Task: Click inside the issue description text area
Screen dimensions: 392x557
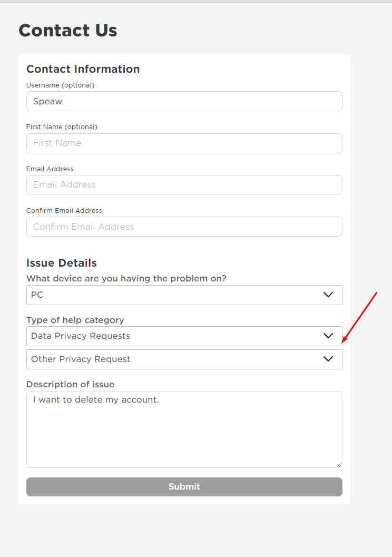Action: (184, 429)
